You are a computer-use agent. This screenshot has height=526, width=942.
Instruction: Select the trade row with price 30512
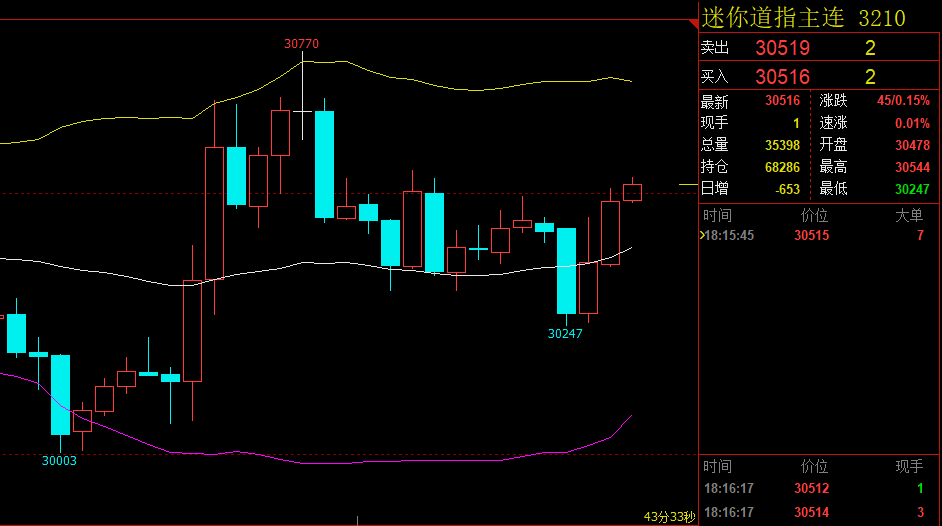pyautogui.click(x=818, y=489)
